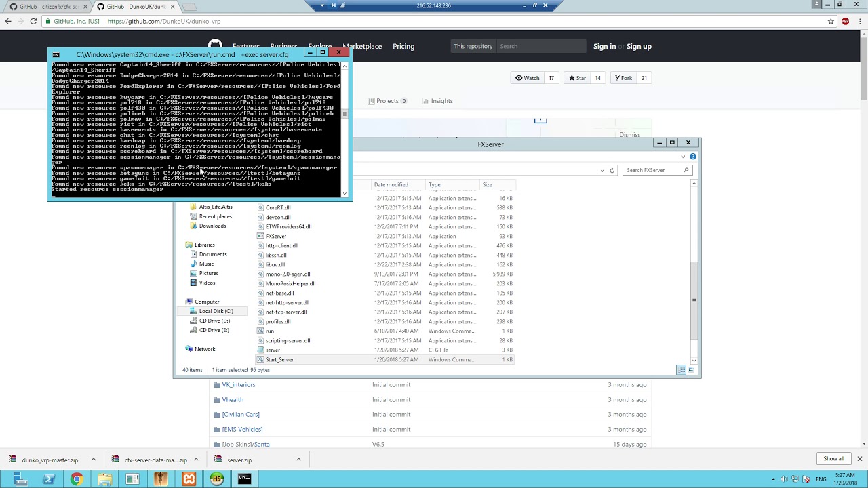This screenshot has width=868, height=488.
Task: Open File Explorer from the taskbar
Action: [104, 479]
